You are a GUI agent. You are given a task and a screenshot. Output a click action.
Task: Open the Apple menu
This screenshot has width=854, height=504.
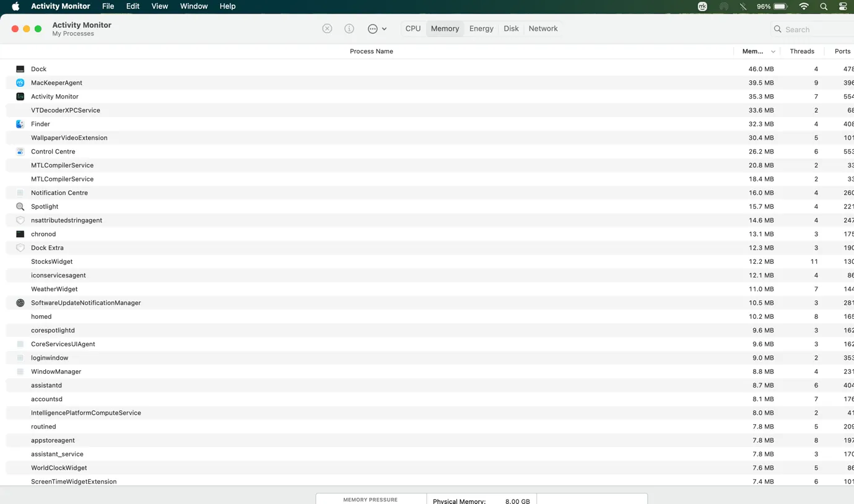pyautogui.click(x=15, y=6)
